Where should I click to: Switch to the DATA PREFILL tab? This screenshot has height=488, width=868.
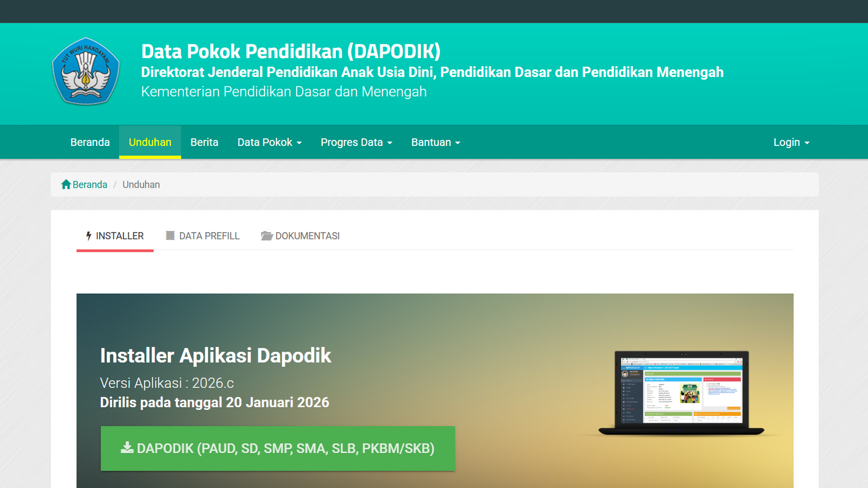pos(209,235)
